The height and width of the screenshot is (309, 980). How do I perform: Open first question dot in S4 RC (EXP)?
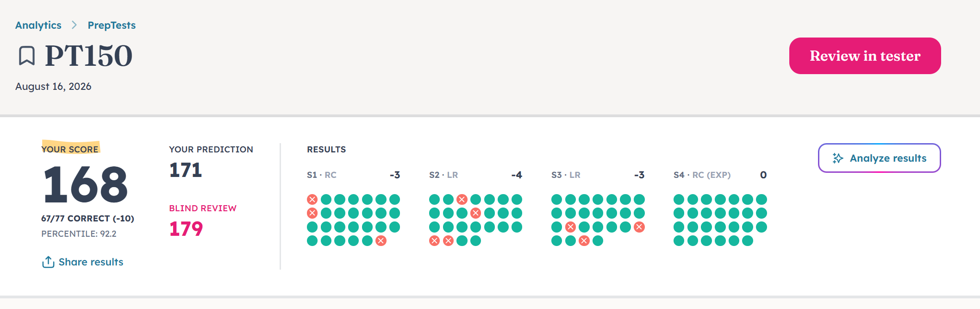[x=679, y=200]
